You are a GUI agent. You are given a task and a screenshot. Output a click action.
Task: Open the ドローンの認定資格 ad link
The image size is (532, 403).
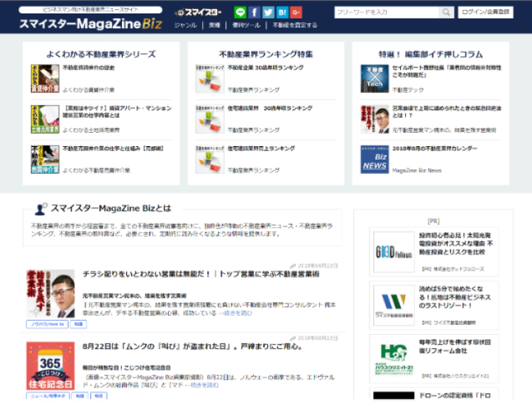point(455,395)
